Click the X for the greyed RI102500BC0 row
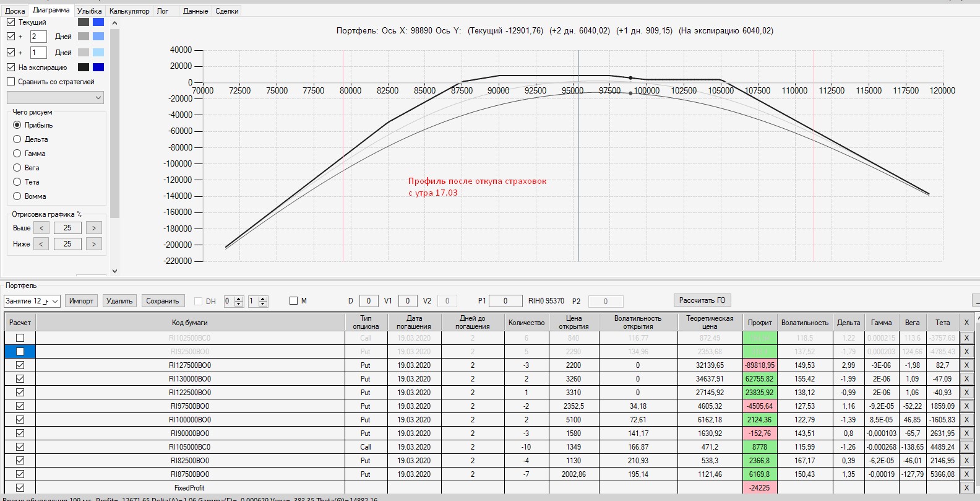Viewport: 980px width, 501px height. 966,338
